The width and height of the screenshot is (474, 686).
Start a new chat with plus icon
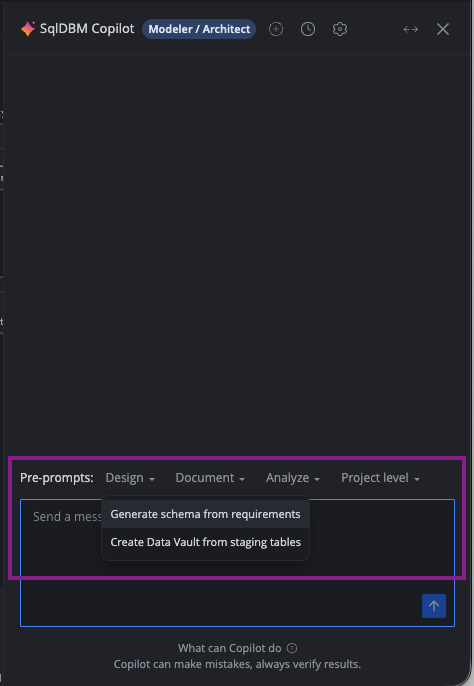[276, 29]
